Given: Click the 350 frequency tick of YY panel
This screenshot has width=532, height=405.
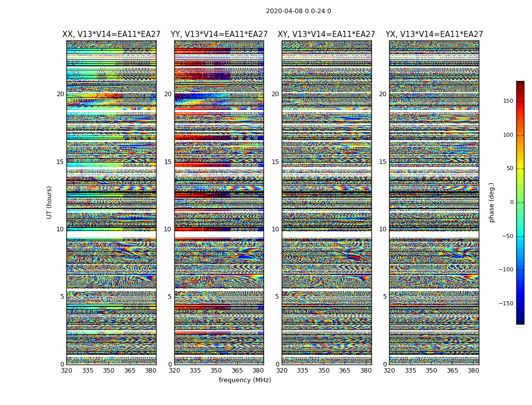Looking at the screenshot, I should coord(216,371).
